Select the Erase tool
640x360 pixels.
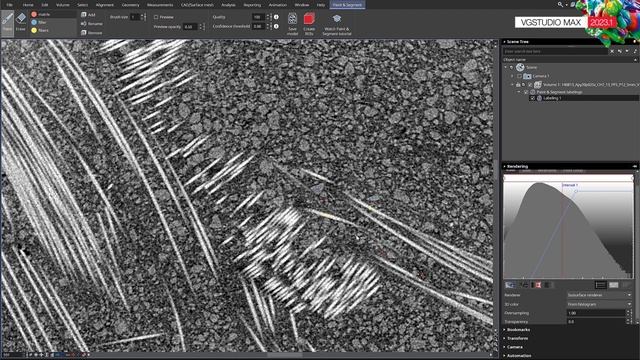21,21
